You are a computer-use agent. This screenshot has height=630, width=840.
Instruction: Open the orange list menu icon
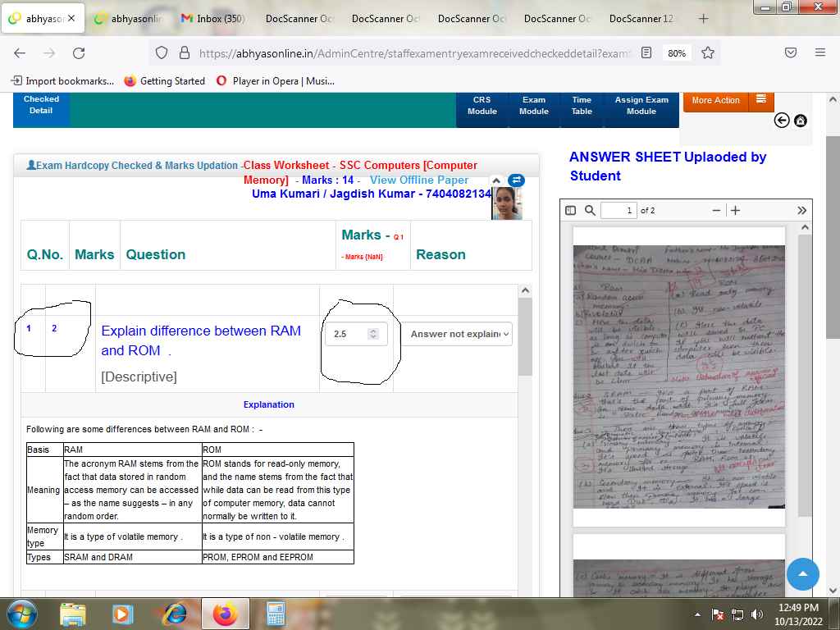coord(760,100)
